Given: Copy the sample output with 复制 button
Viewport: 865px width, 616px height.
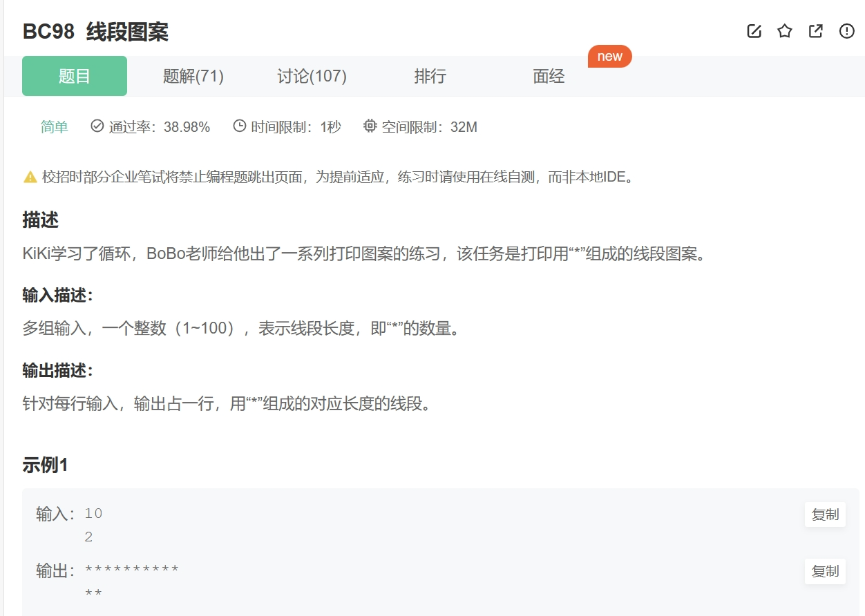Looking at the screenshot, I should tap(824, 571).
